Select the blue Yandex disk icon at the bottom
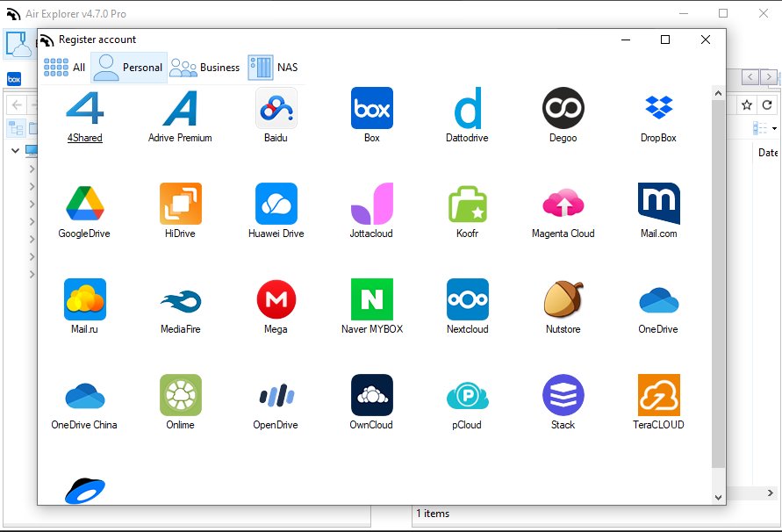Image resolution: width=782 pixels, height=532 pixels. [x=85, y=490]
